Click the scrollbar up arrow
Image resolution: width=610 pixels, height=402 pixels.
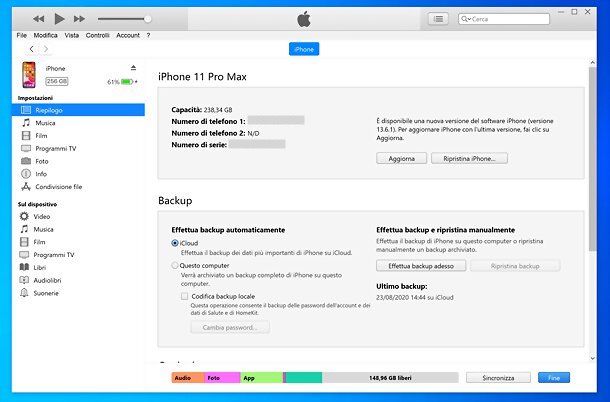point(592,62)
